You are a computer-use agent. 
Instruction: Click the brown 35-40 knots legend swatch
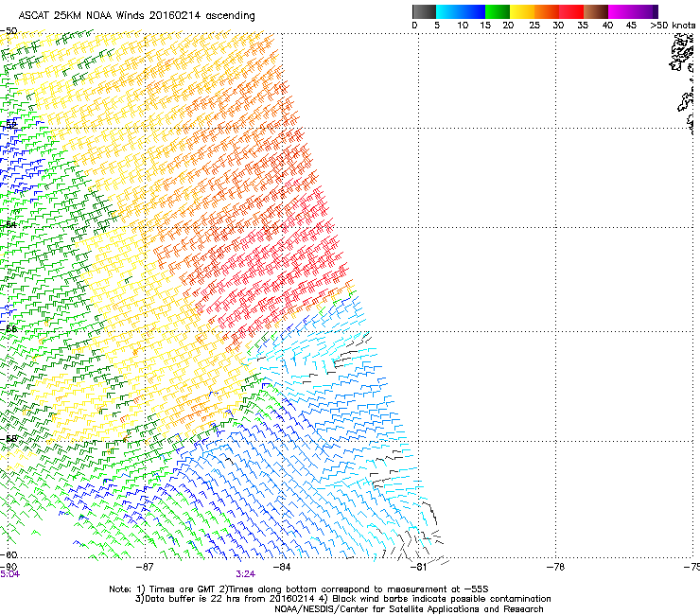[x=596, y=11]
